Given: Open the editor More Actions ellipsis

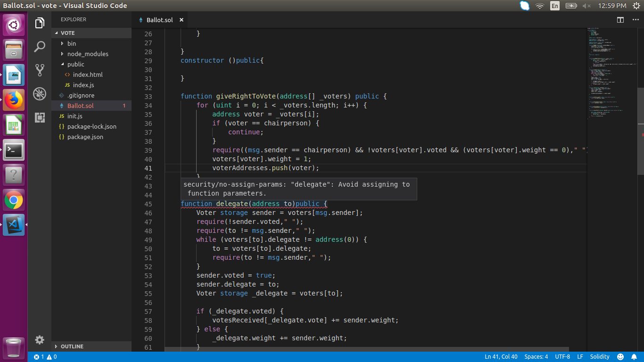Looking at the screenshot, I should (x=636, y=20).
